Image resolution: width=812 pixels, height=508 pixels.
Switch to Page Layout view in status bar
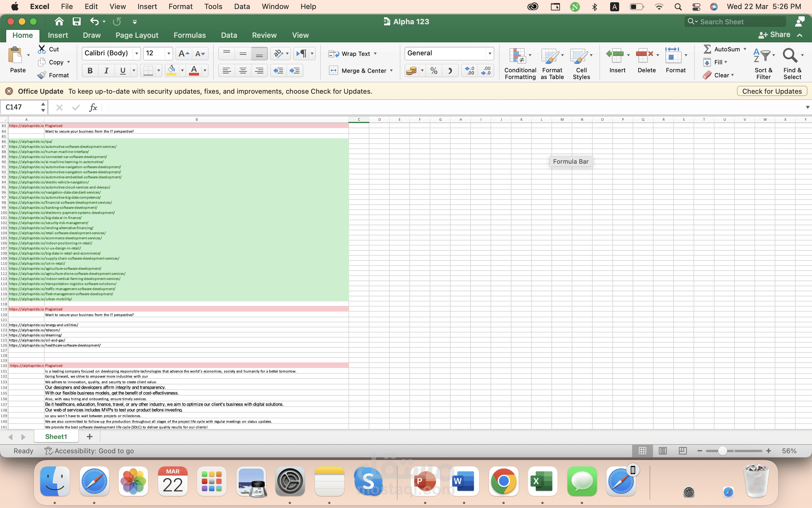[x=663, y=450]
